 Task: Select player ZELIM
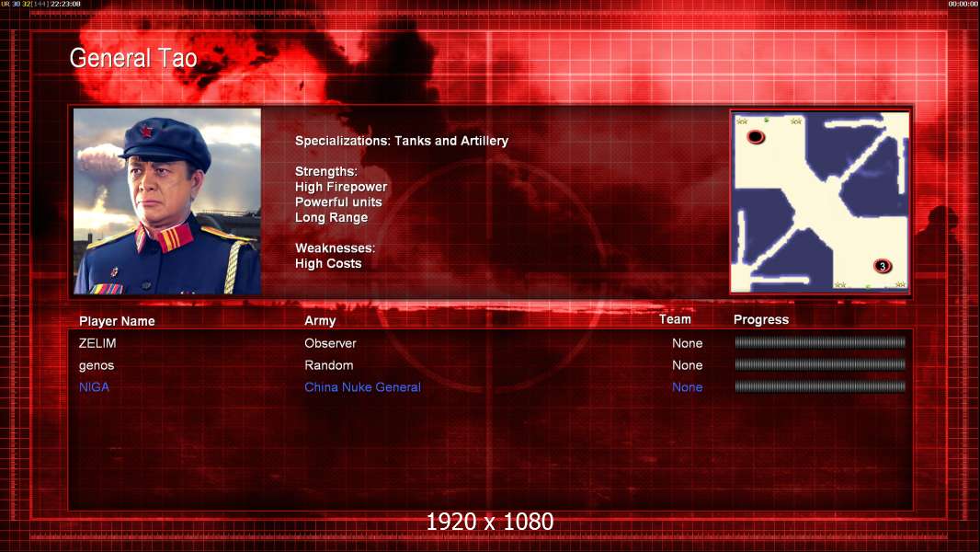97,343
